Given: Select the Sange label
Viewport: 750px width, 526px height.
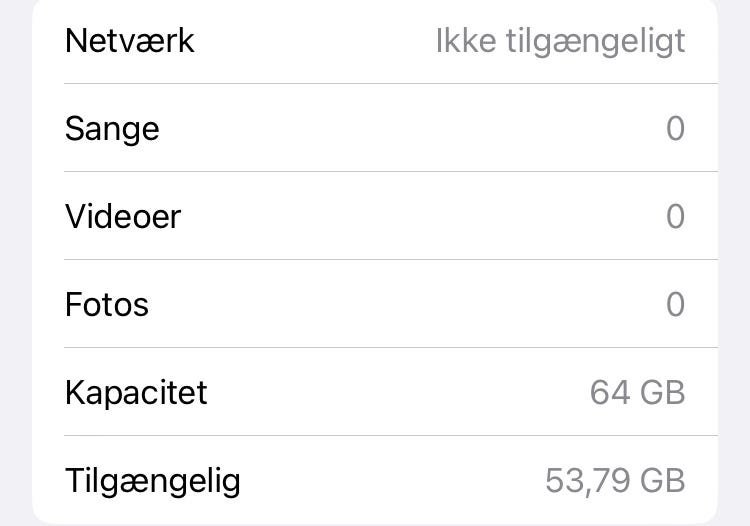Looking at the screenshot, I should [x=112, y=129].
